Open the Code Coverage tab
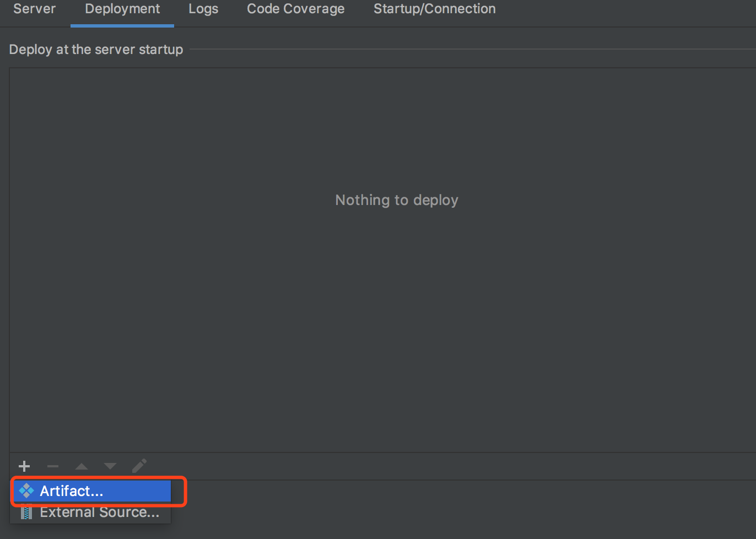Image resolution: width=756 pixels, height=539 pixels. pyautogui.click(x=296, y=9)
